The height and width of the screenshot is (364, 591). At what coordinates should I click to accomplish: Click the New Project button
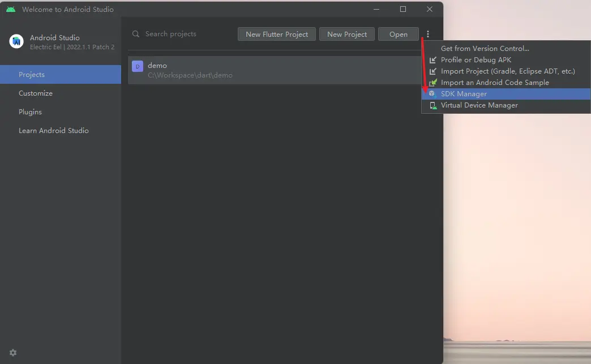[x=347, y=35]
